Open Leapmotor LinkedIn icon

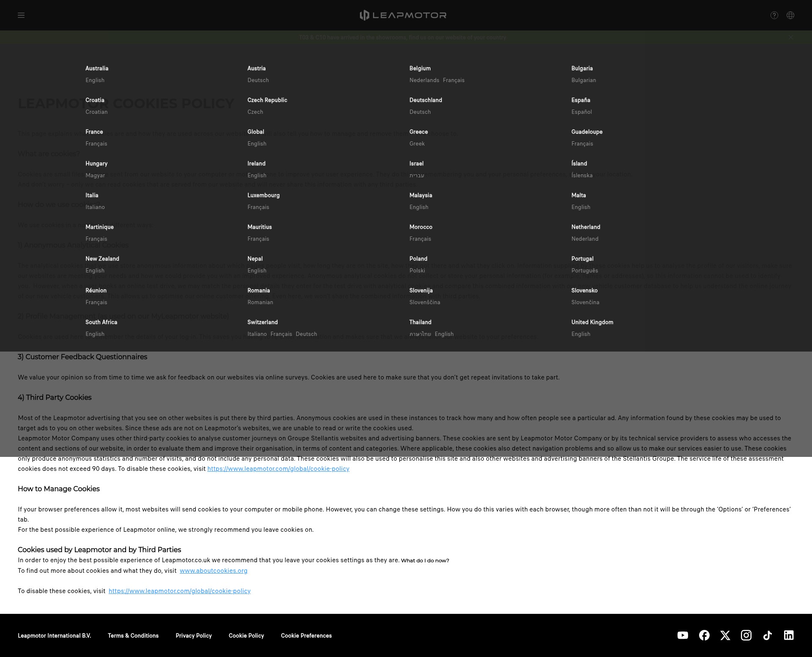pyautogui.click(x=789, y=635)
